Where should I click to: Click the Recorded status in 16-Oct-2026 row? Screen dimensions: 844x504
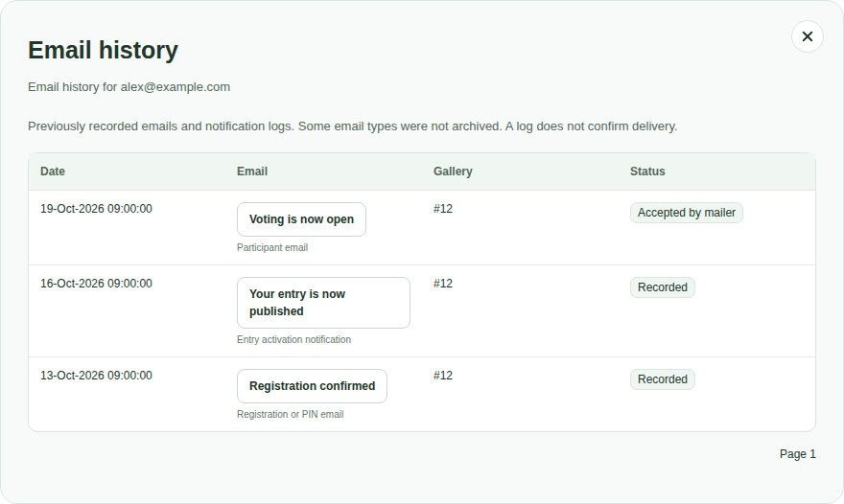tap(663, 287)
